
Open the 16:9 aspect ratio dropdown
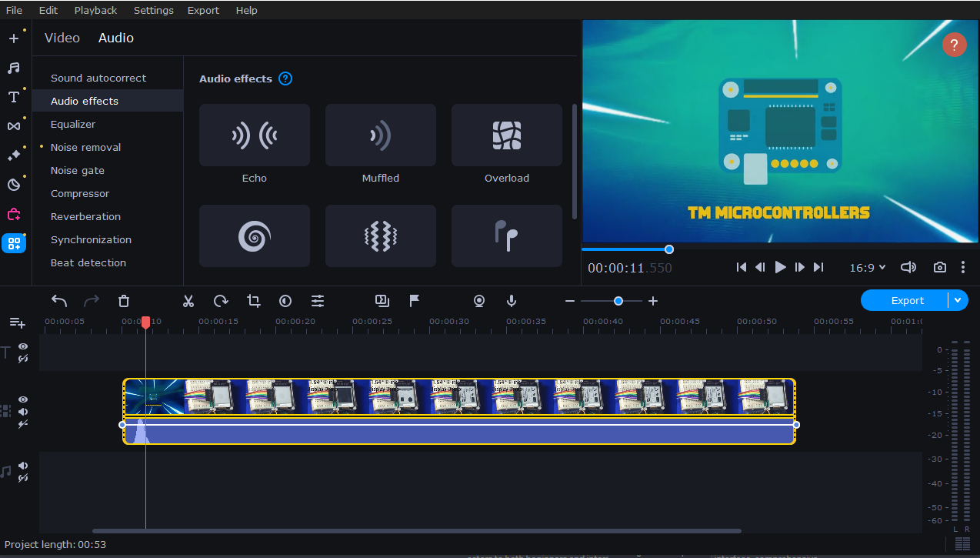867,267
